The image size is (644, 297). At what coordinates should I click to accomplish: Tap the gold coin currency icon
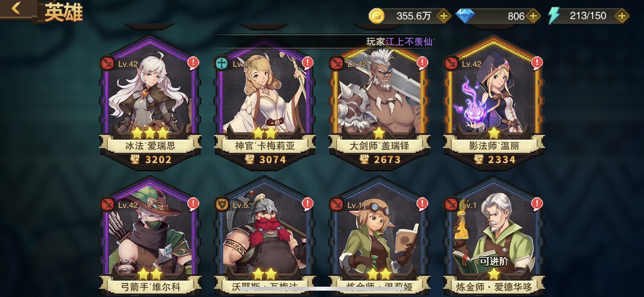tap(376, 16)
